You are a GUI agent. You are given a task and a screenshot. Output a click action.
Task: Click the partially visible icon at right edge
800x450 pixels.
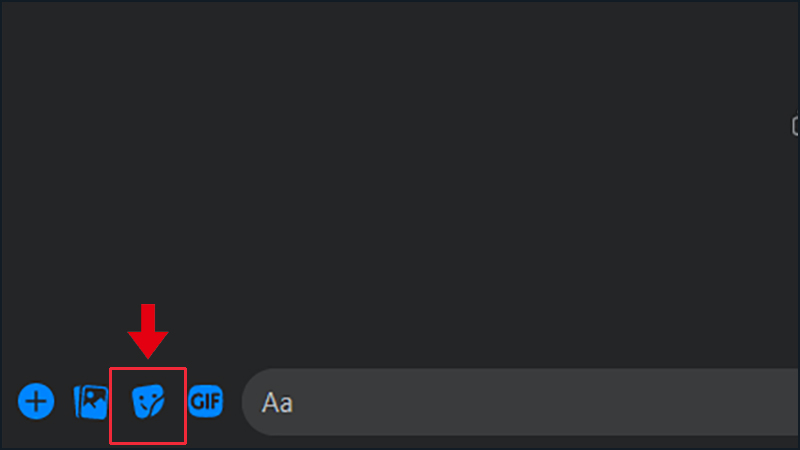[795, 126]
